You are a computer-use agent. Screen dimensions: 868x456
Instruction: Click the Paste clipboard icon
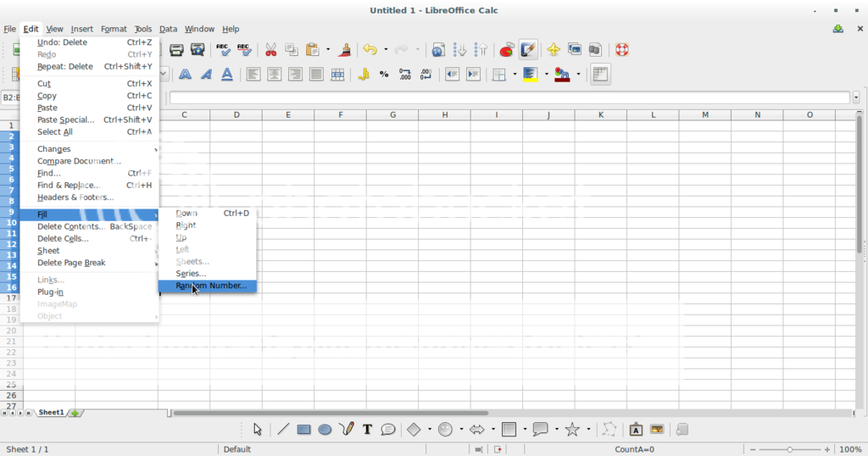313,50
